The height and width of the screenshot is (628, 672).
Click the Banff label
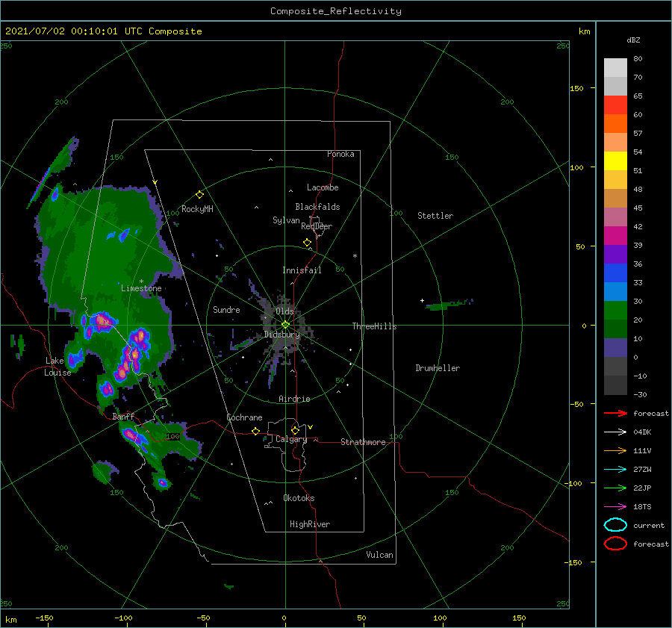pyautogui.click(x=123, y=417)
